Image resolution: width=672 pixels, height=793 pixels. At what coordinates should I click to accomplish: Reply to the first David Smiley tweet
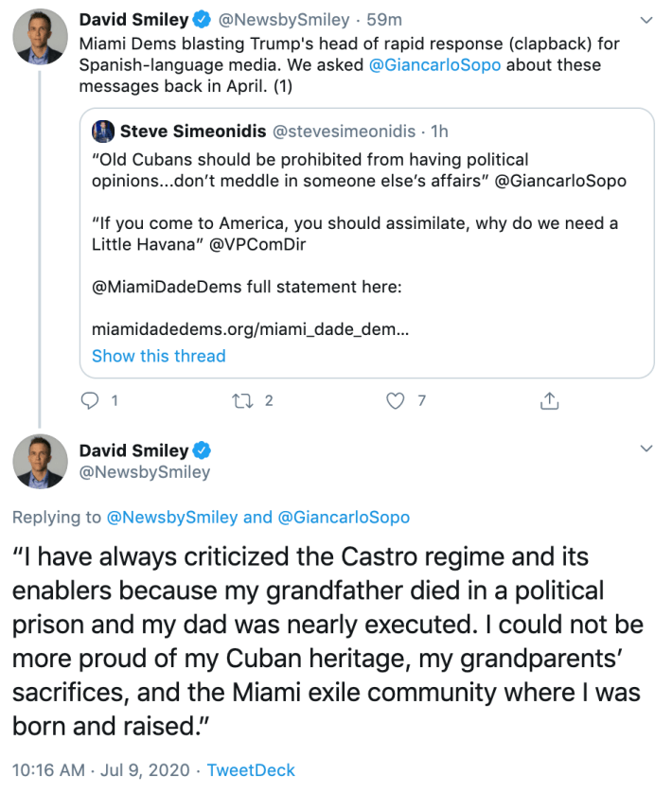pyautogui.click(x=91, y=401)
